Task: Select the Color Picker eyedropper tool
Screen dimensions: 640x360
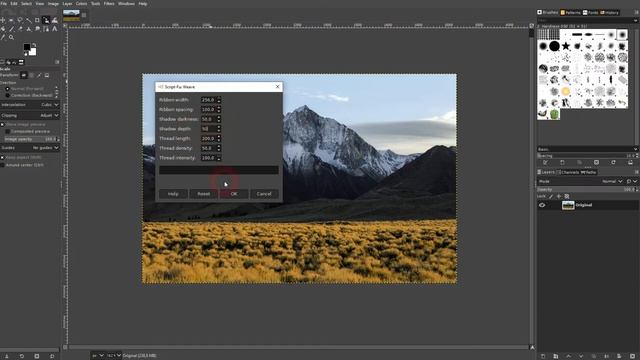Action: 3,37
